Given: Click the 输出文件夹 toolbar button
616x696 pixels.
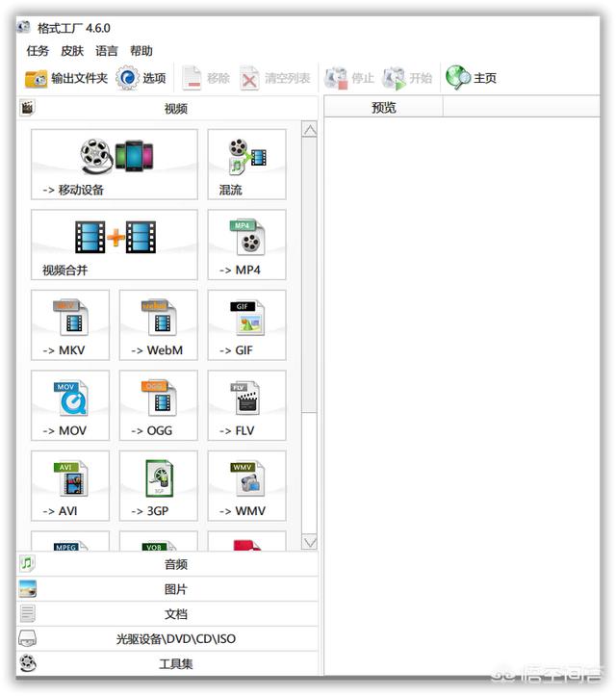Looking at the screenshot, I should pyautogui.click(x=66, y=78).
